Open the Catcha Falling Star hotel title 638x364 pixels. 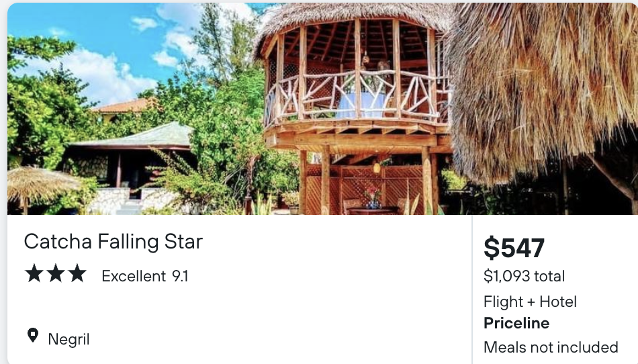point(113,242)
